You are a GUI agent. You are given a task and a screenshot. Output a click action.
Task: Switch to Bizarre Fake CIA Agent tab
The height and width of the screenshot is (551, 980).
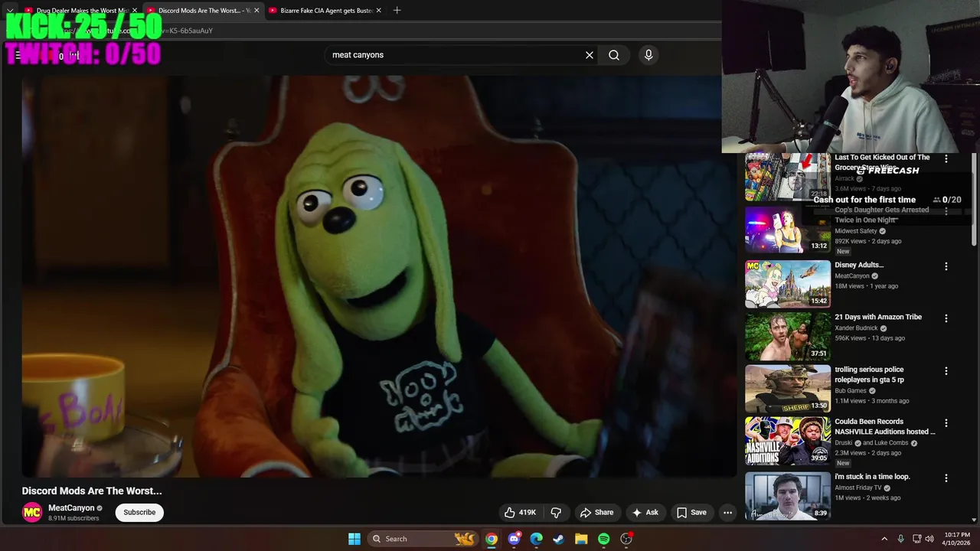coord(325,11)
